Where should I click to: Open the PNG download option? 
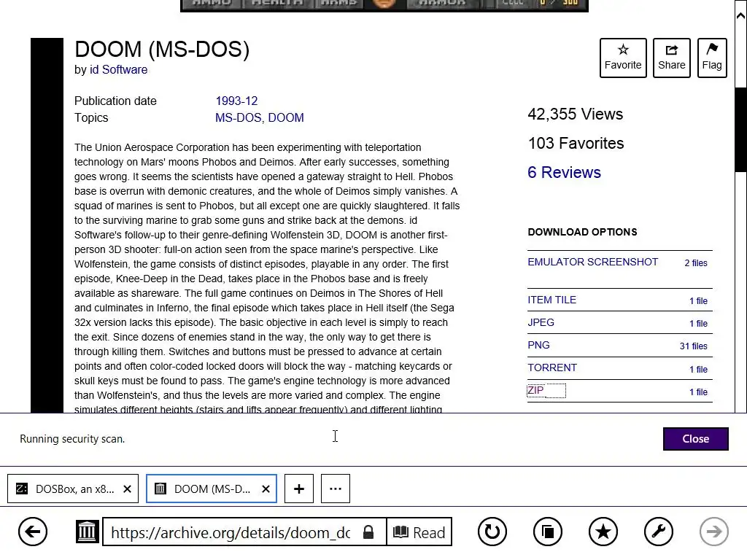[538, 345]
